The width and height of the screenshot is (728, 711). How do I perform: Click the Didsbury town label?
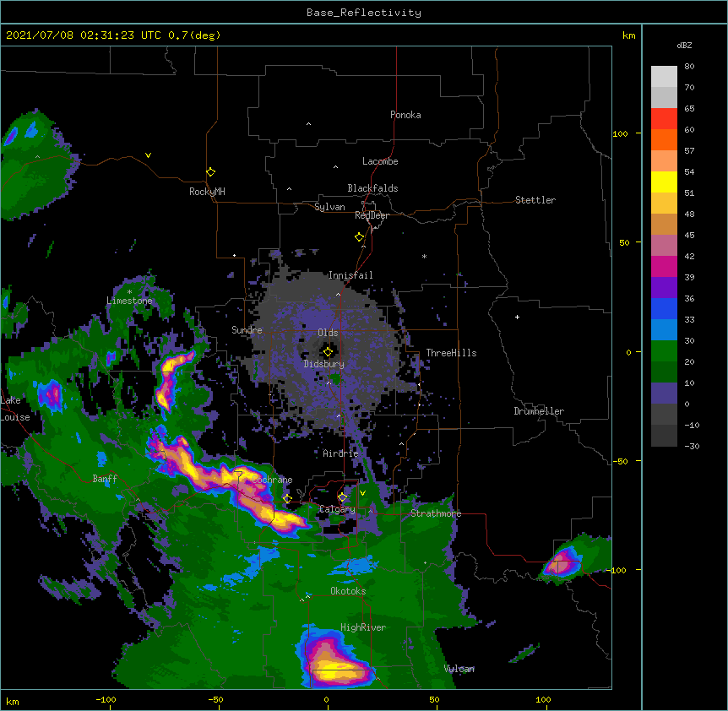click(x=324, y=364)
